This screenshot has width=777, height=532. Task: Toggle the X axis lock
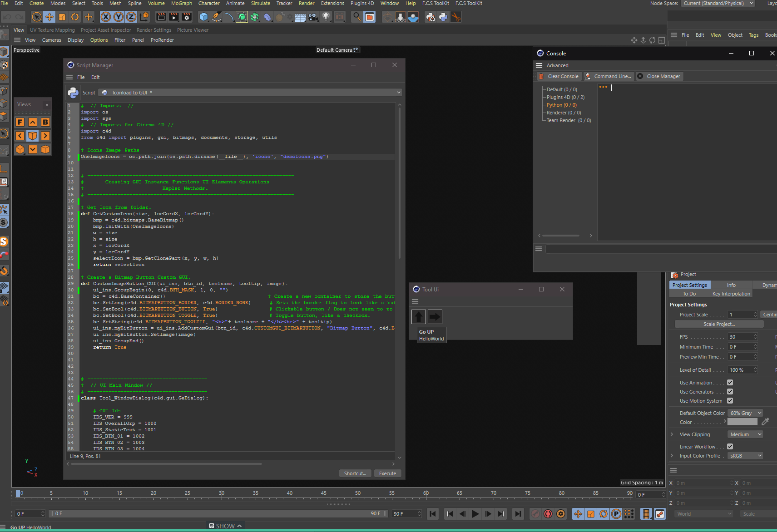pos(105,17)
